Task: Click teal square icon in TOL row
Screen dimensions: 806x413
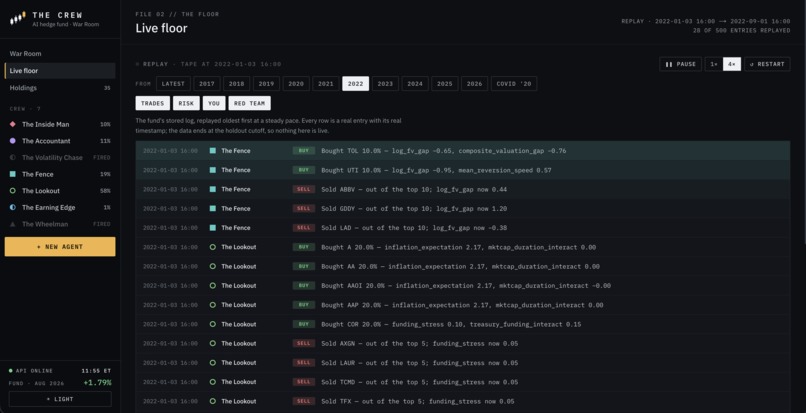Action: click(213, 151)
